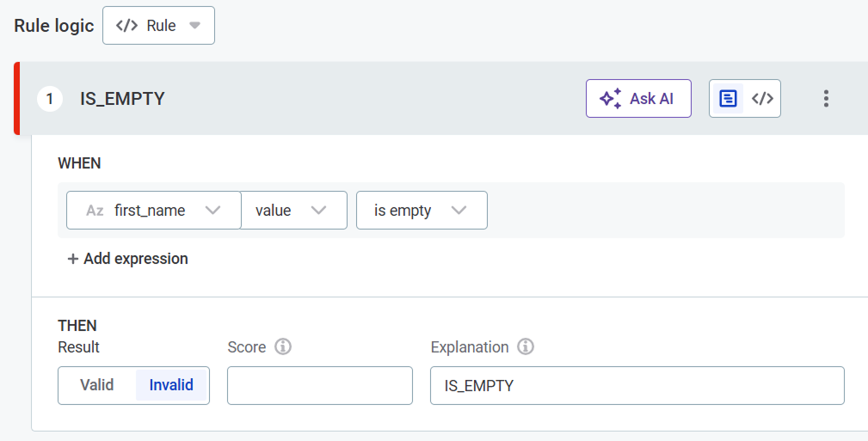Expand the value selector dropdown

[x=293, y=211]
